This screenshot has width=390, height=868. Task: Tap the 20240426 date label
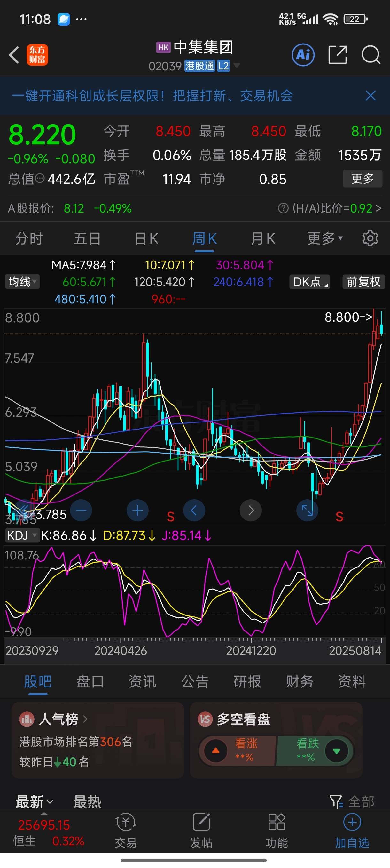(x=121, y=650)
